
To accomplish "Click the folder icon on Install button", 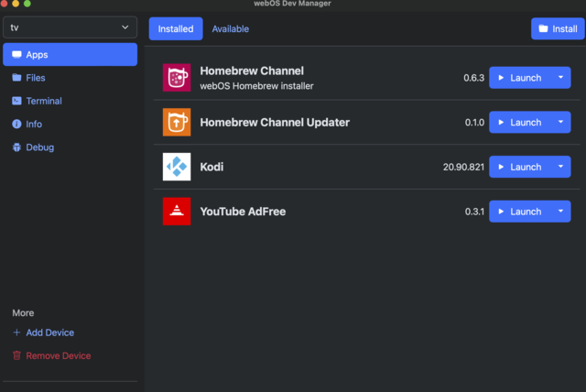I will (x=543, y=28).
